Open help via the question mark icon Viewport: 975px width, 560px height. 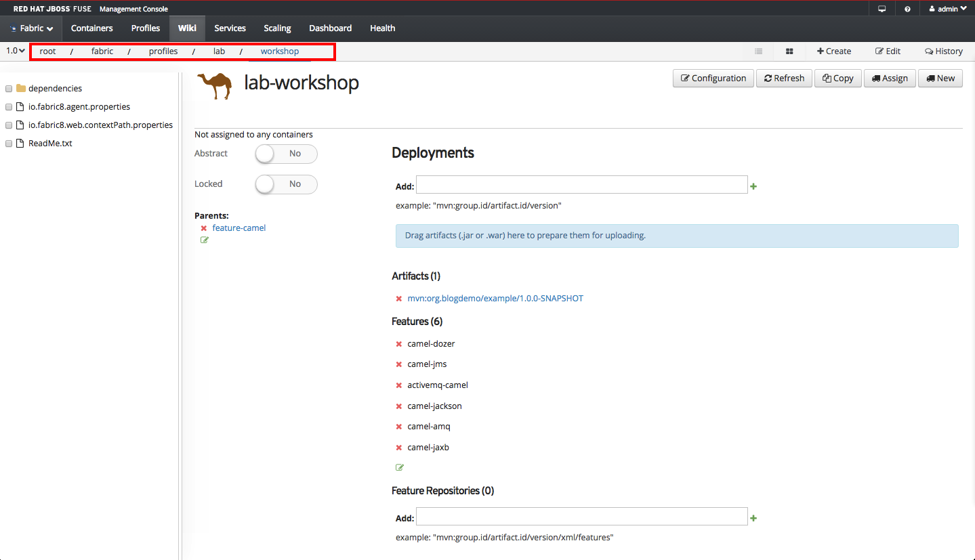coord(907,9)
